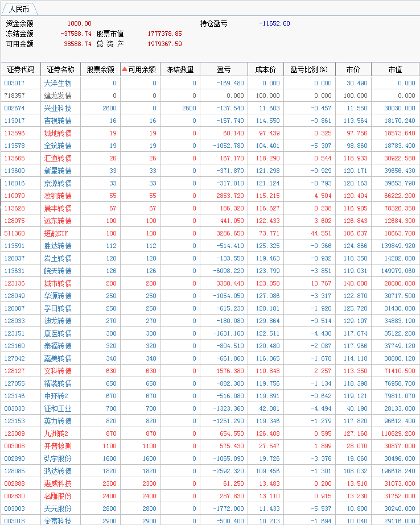Sort by 市值 column header
420x525 pixels.
tap(395, 69)
